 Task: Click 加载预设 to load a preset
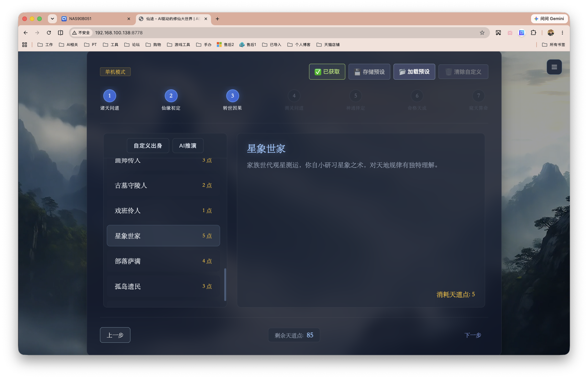pos(414,72)
